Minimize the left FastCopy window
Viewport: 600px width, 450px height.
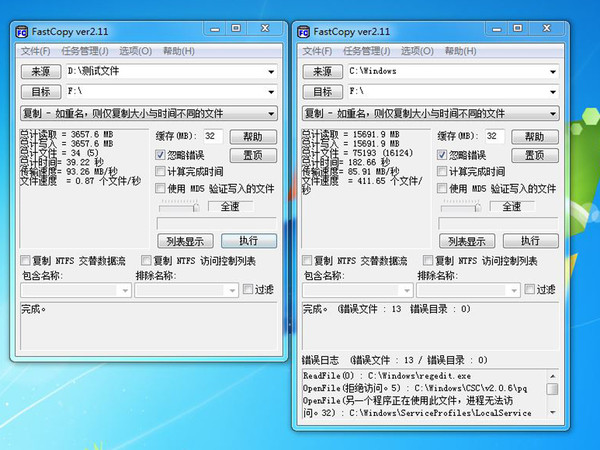[x=215, y=29]
